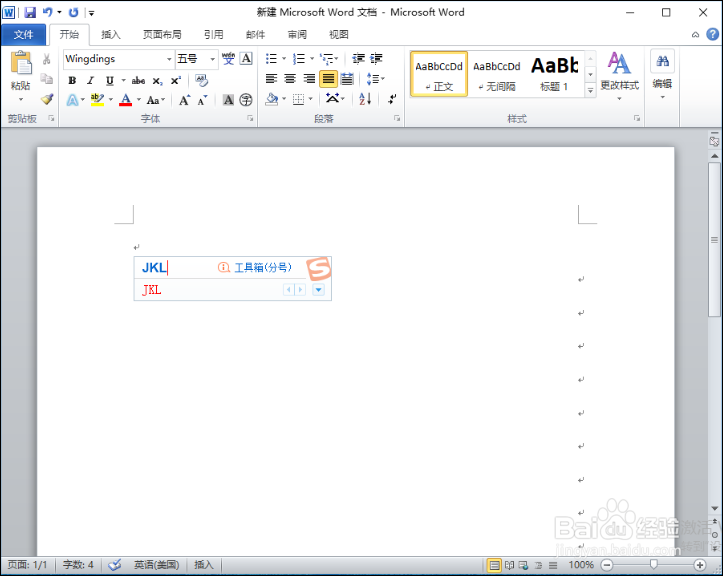Click the 字数: 4 word count

pos(78,564)
